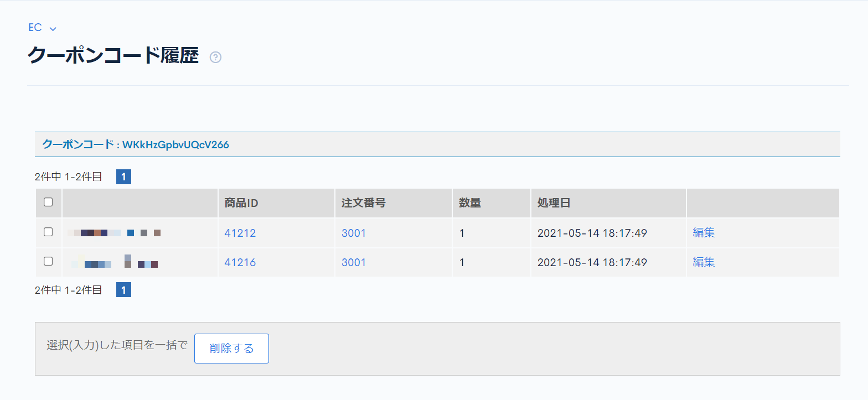This screenshot has height=400, width=868.
Task: Click the 処理日 column header
Action: pyautogui.click(x=554, y=203)
